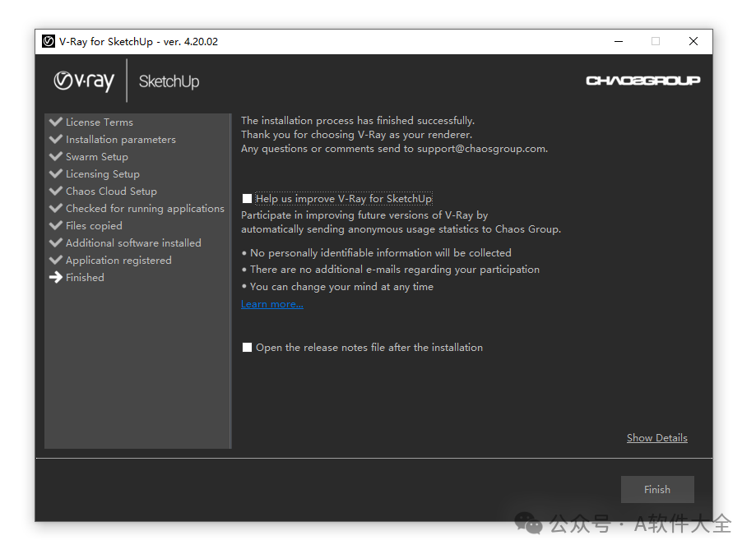Select Checked for running applications step
The image size is (756, 554).
(145, 209)
